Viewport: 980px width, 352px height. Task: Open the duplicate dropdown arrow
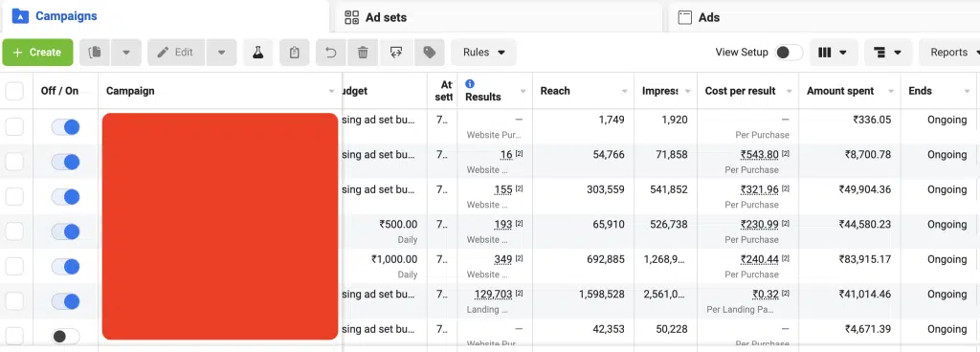click(126, 53)
